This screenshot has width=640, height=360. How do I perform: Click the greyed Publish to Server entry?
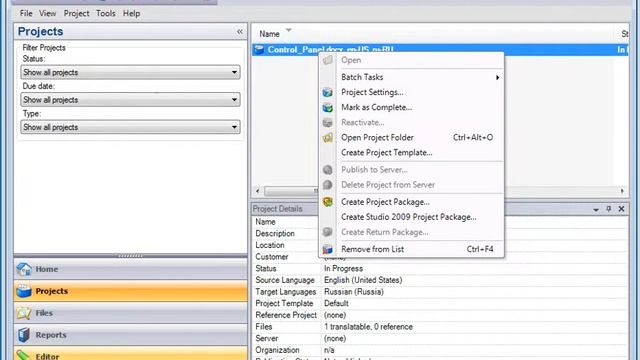tap(411, 170)
